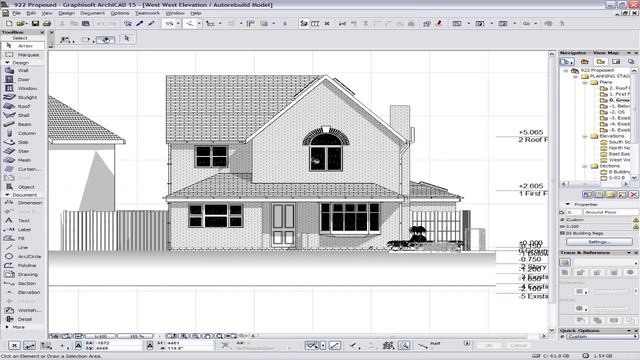Choose the Skylight tool
The width and height of the screenshot is (640, 360).
point(22,98)
